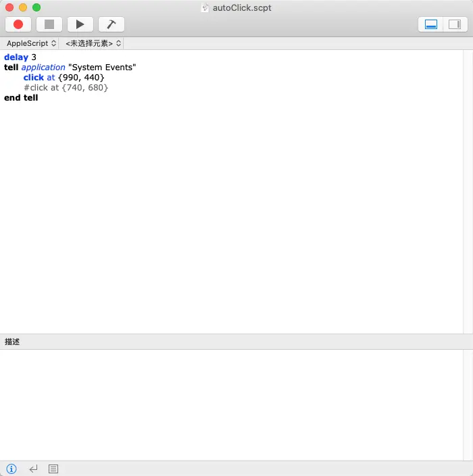Show the log via list icon
Image resolution: width=473 pixels, height=476 pixels.
click(53, 469)
